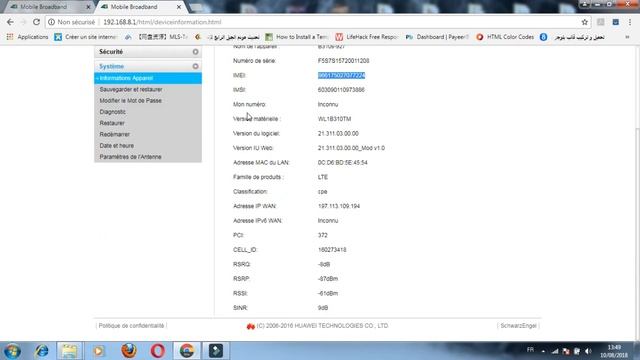Show more bookmarks chevron

tap(627, 37)
